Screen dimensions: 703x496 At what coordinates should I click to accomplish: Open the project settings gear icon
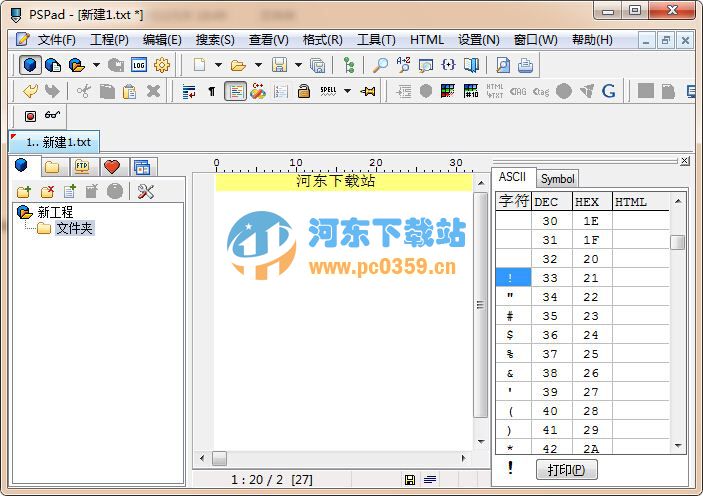pyautogui.click(x=162, y=65)
